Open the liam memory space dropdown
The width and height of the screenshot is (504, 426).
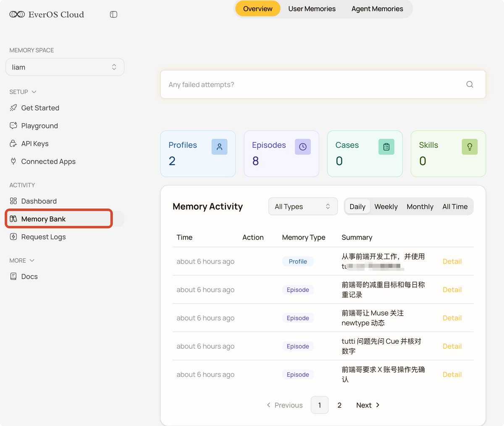65,67
